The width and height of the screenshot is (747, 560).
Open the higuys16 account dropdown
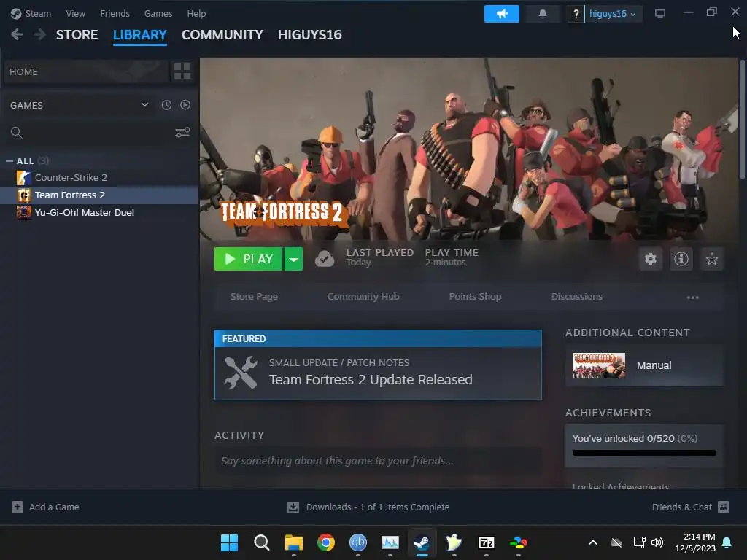613,14
